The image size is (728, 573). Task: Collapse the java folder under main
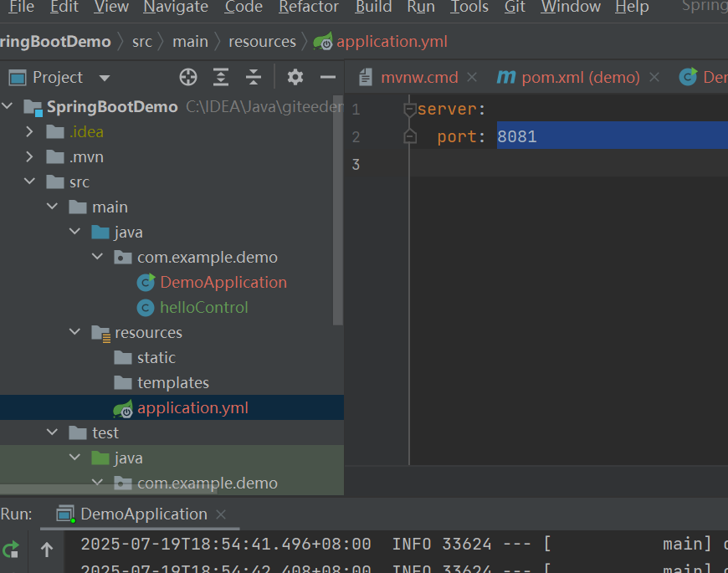coord(74,232)
